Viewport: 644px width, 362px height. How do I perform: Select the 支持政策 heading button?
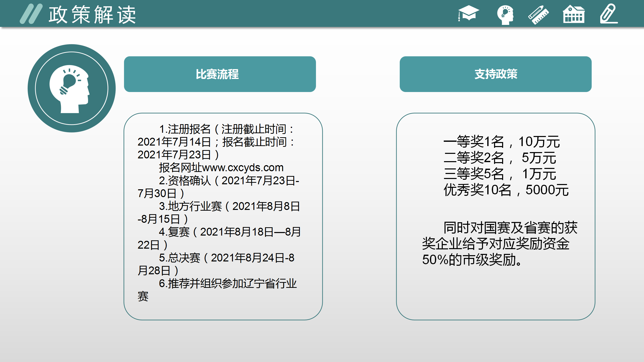[495, 74]
